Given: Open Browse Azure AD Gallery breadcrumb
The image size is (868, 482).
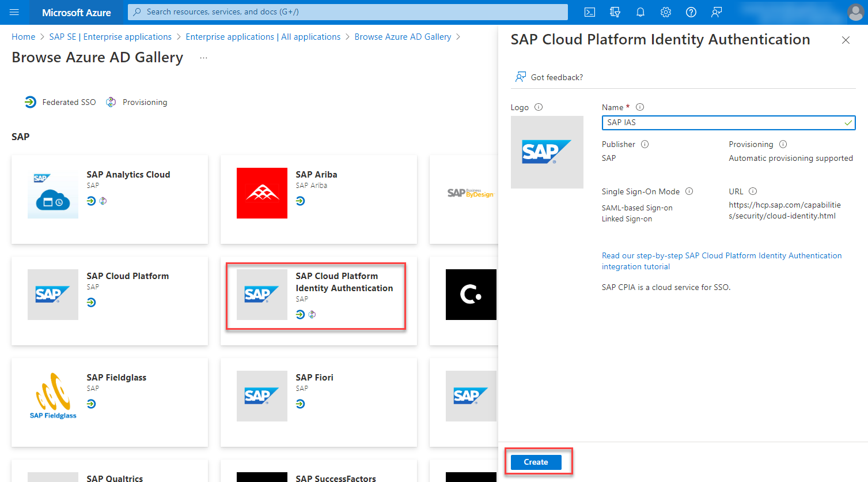Looking at the screenshot, I should point(403,37).
